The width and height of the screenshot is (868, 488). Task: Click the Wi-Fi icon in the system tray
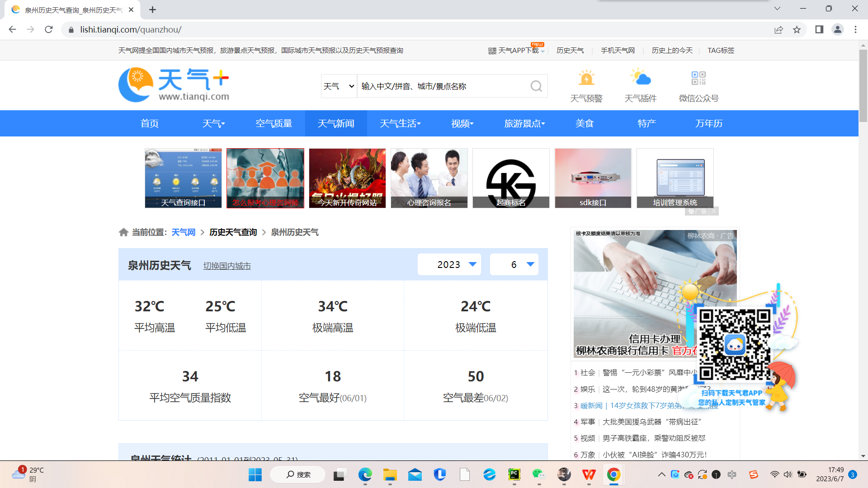pos(775,475)
